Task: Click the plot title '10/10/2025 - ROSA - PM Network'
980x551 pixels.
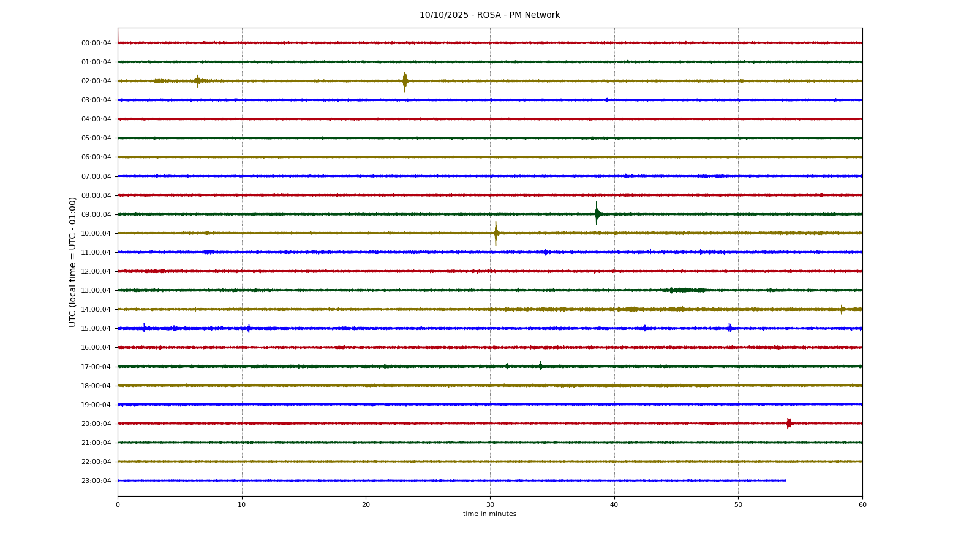Action: point(489,15)
